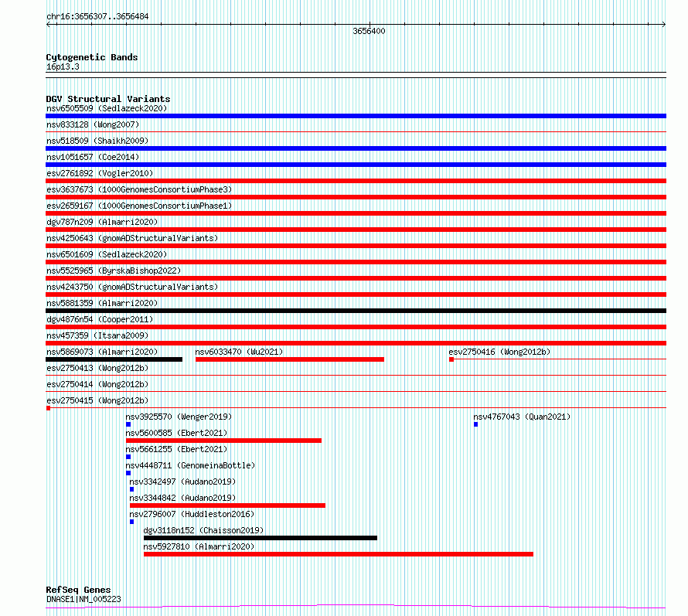This screenshot has height=616, width=688.
Task: Select nsv4767043 (Quan2021) label
Action: tap(522, 417)
